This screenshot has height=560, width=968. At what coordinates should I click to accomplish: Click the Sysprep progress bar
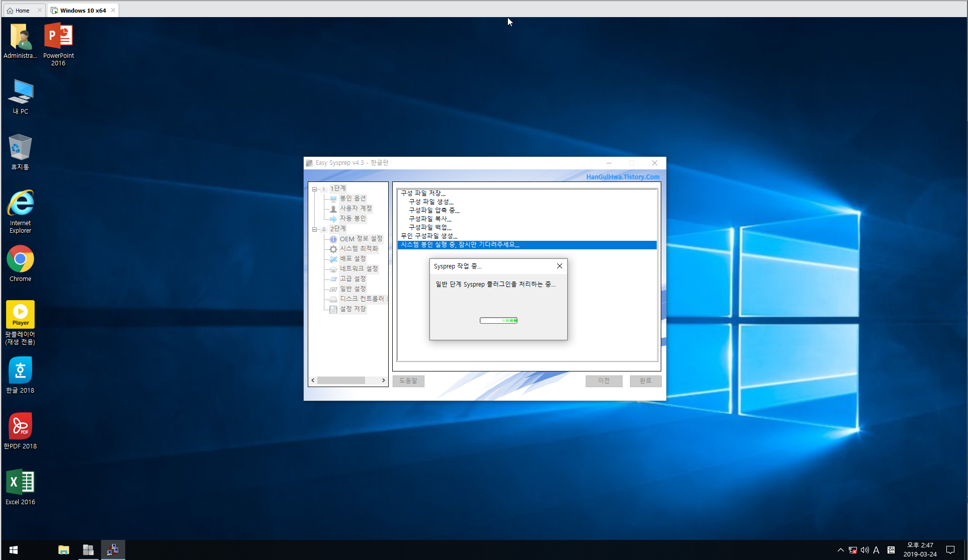coord(498,321)
